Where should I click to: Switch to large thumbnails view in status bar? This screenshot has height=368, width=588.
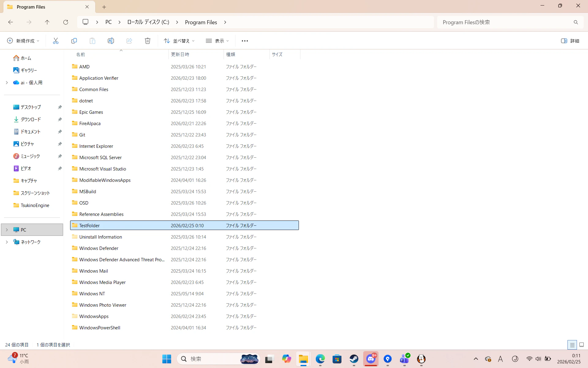582,345
